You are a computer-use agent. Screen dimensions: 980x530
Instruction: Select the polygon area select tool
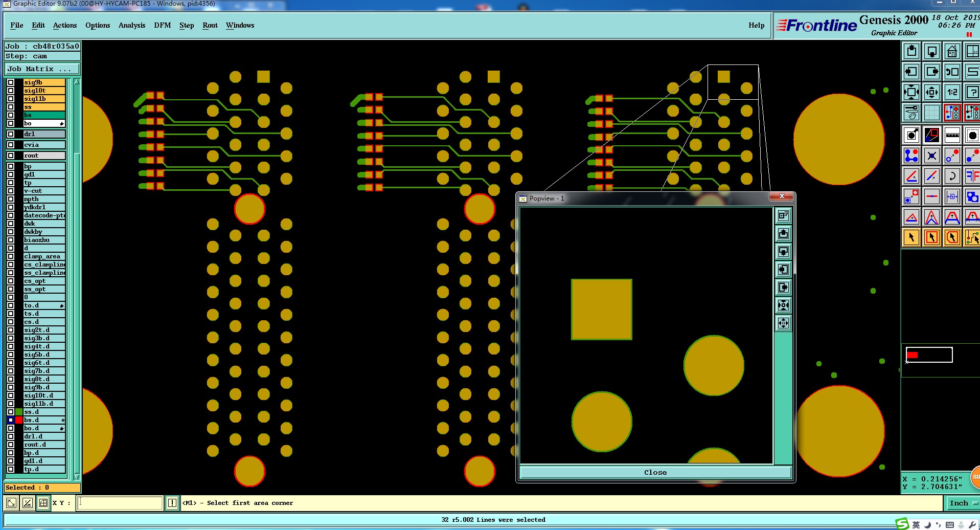click(x=952, y=237)
